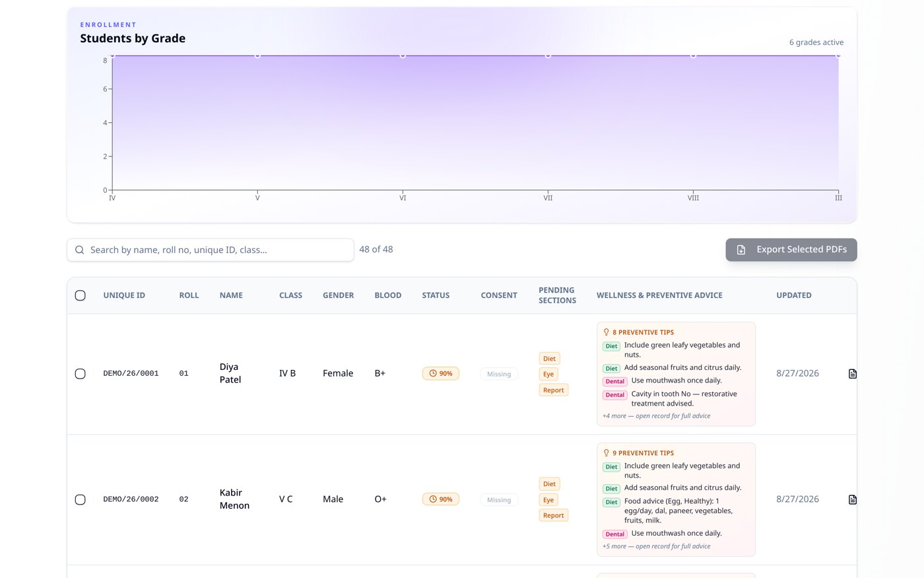Image resolution: width=924 pixels, height=578 pixels.
Task: Click the class cell 'IV B'
Action: (x=287, y=373)
